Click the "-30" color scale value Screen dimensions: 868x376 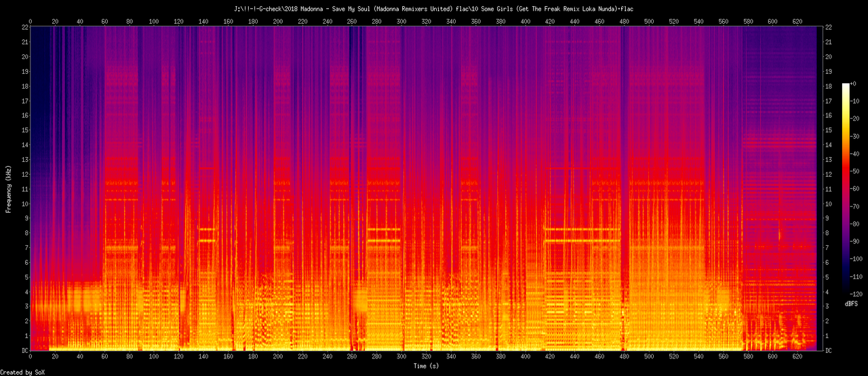tap(854, 136)
